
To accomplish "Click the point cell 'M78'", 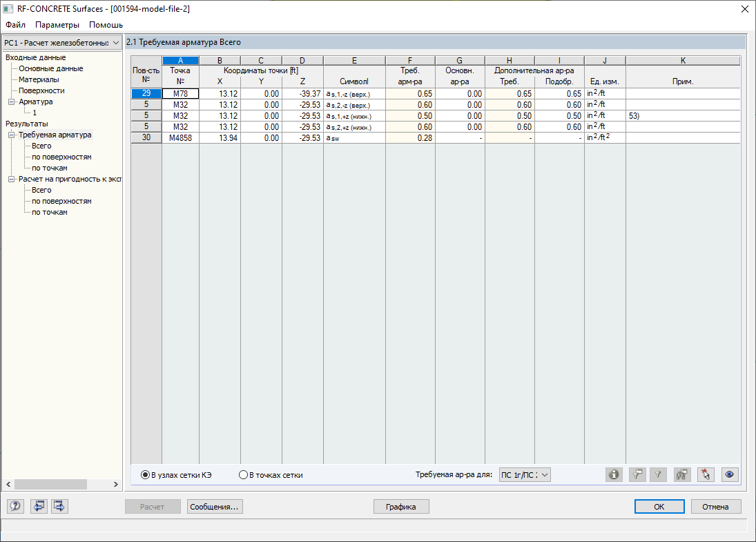I will coord(180,93).
